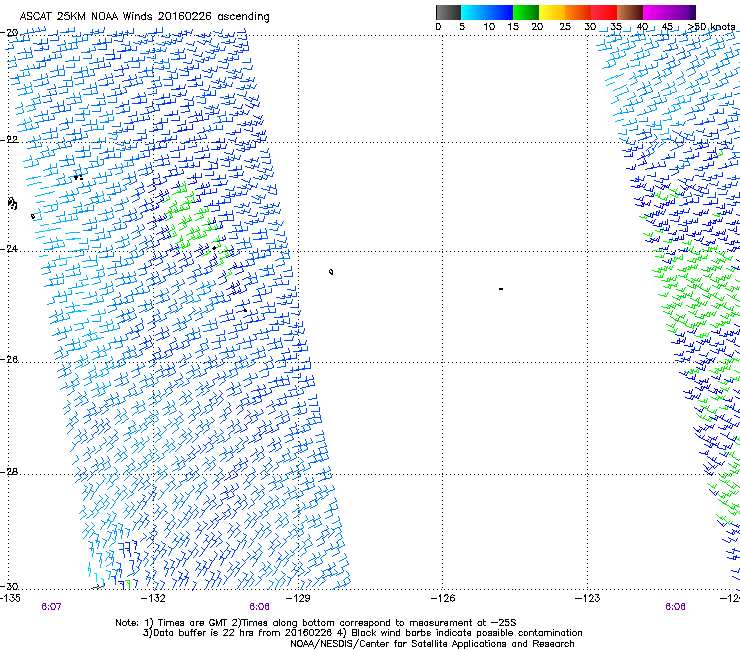
Task: Click the orange 25-30 knots color swatch
Action: tap(578, 12)
